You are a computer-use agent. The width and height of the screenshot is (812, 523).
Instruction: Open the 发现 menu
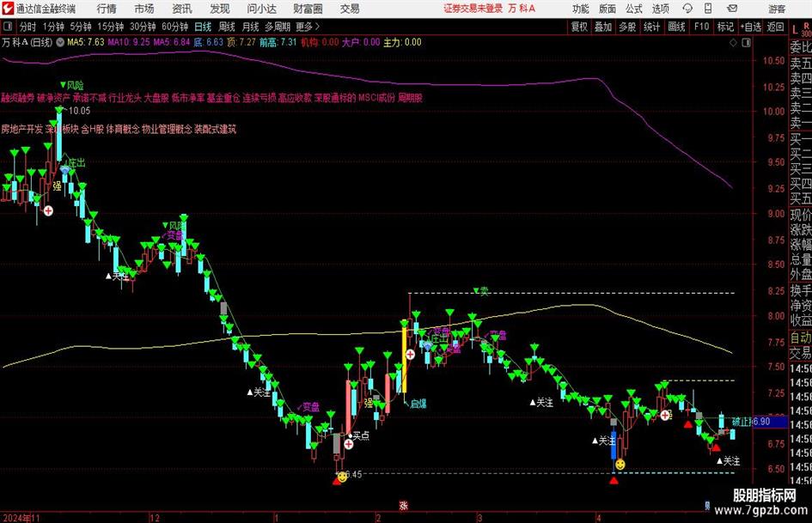pos(220,9)
